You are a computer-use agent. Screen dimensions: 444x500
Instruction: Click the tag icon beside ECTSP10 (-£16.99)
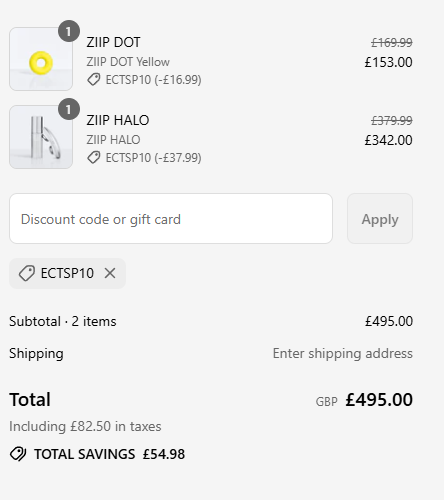point(94,80)
